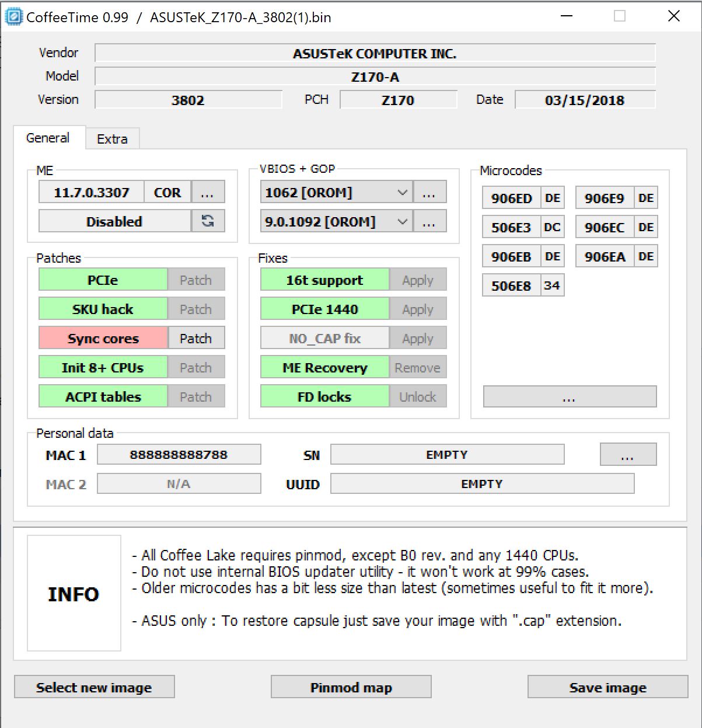
Task: Select the NO_CAP fix status label
Action: tap(325, 339)
